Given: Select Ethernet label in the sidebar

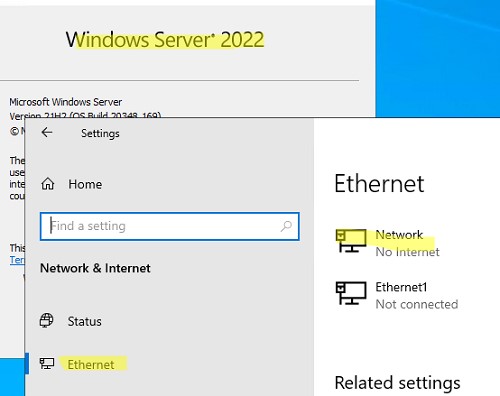Looking at the screenshot, I should [91, 364].
